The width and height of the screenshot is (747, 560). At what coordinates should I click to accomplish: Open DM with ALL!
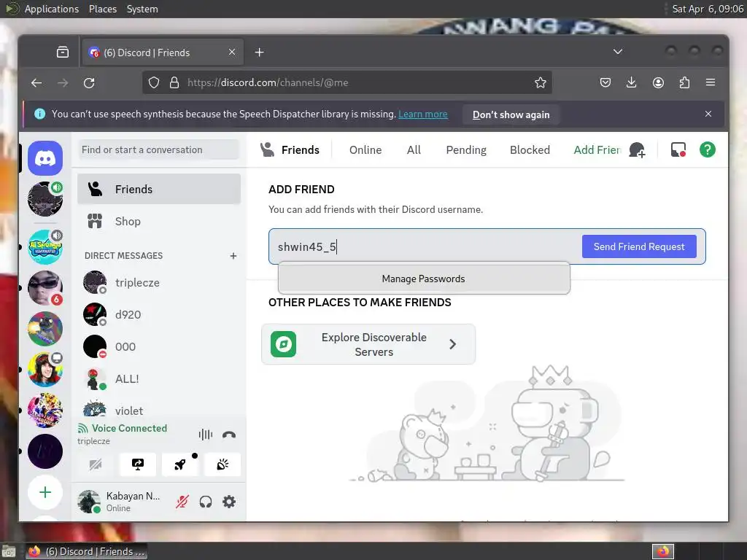(x=159, y=379)
